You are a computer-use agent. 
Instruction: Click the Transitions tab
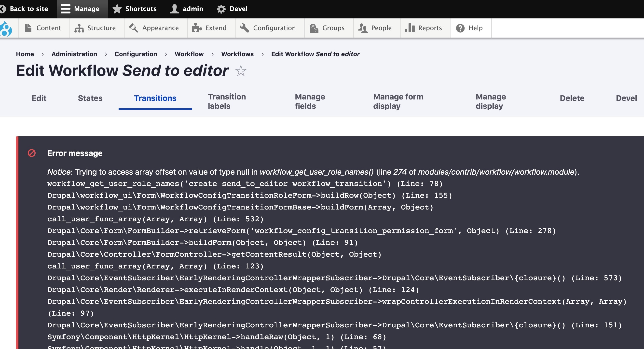point(155,98)
